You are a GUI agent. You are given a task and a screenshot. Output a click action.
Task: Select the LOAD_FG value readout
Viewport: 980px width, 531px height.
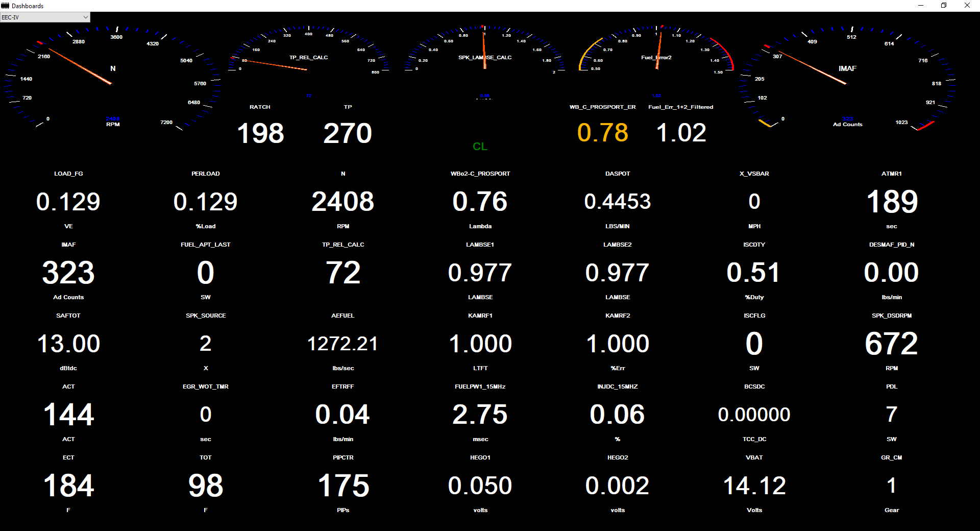pyautogui.click(x=68, y=202)
